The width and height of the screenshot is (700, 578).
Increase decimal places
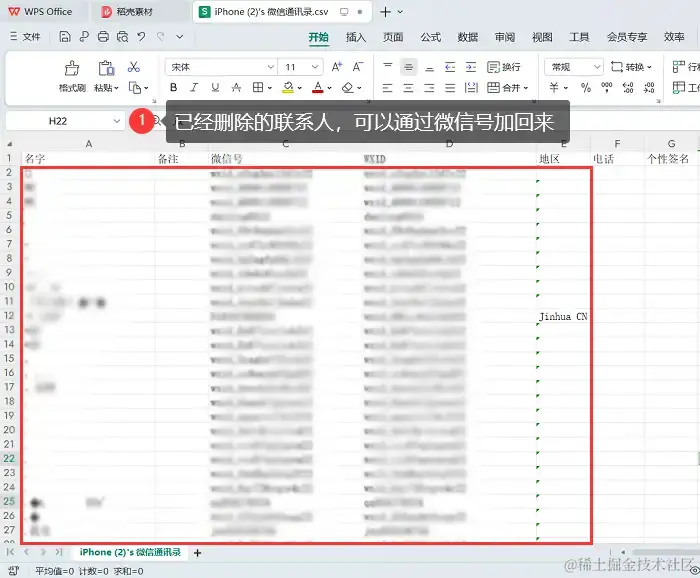pyautogui.click(x=628, y=87)
